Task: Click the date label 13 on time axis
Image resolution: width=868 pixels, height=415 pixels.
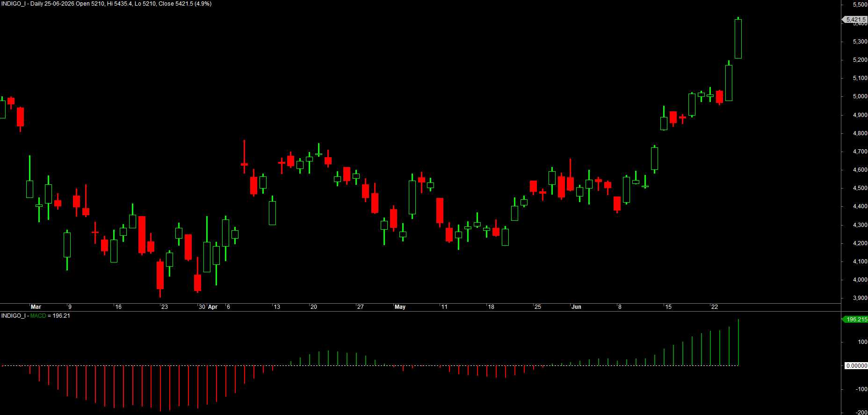Action: (x=277, y=307)
